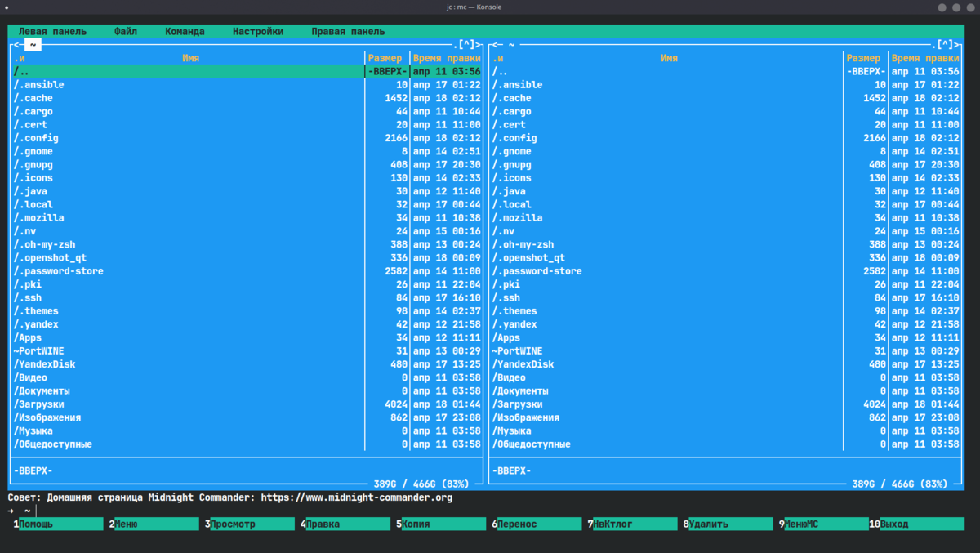This screenshot has height=553, width=980.
Task: Select '/.ssh' in left panel
Action: (247, 297)
